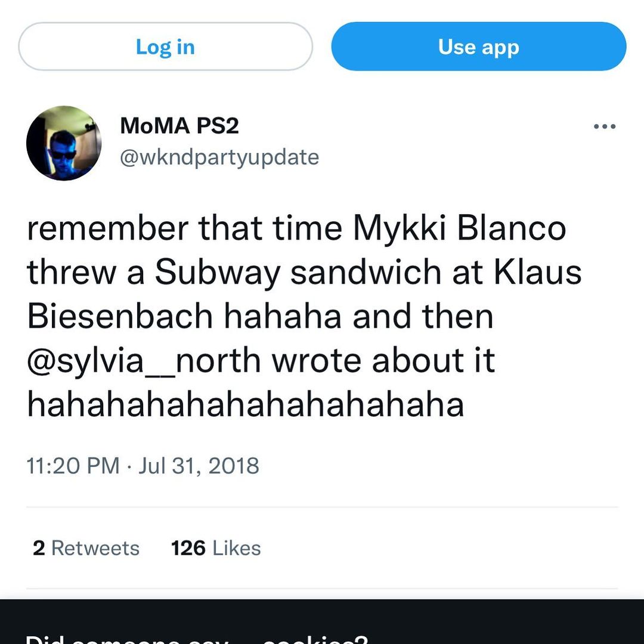644x644 pixels.
Task: Click the word Biesenbach in the tweet
Action: point(120,316)
